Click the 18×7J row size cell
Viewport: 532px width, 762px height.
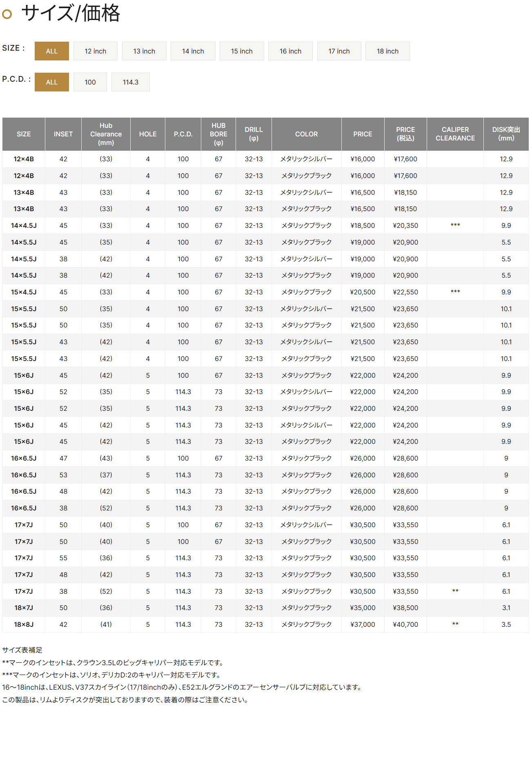click(24, 608)
